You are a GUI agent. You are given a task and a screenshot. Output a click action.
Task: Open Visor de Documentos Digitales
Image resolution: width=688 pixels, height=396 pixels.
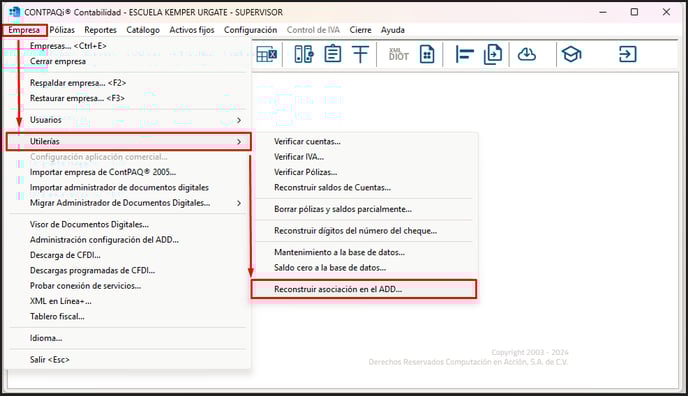(x=128, y=225)
